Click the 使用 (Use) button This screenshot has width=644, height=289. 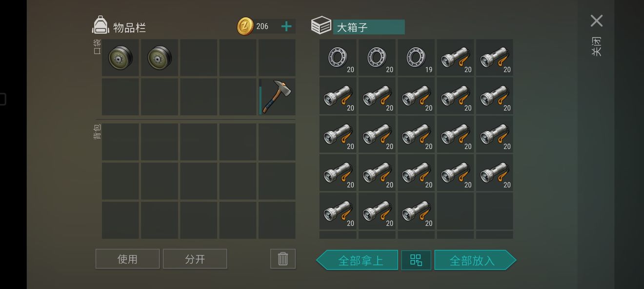click(127, 259)
